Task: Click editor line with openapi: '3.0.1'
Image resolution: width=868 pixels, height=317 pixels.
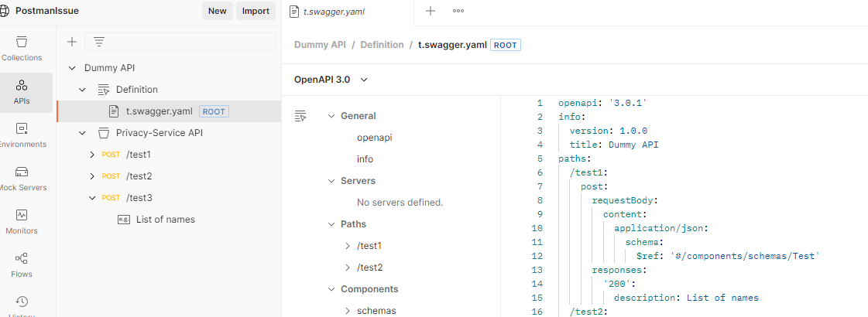Action: click(603, 104)
